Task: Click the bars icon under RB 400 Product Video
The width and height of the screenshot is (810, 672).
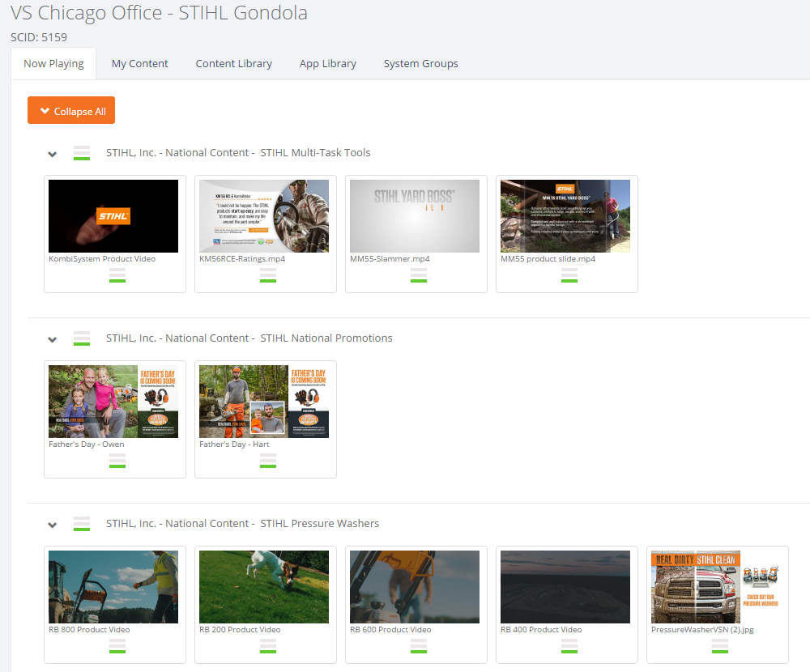Action: point(569,646)
